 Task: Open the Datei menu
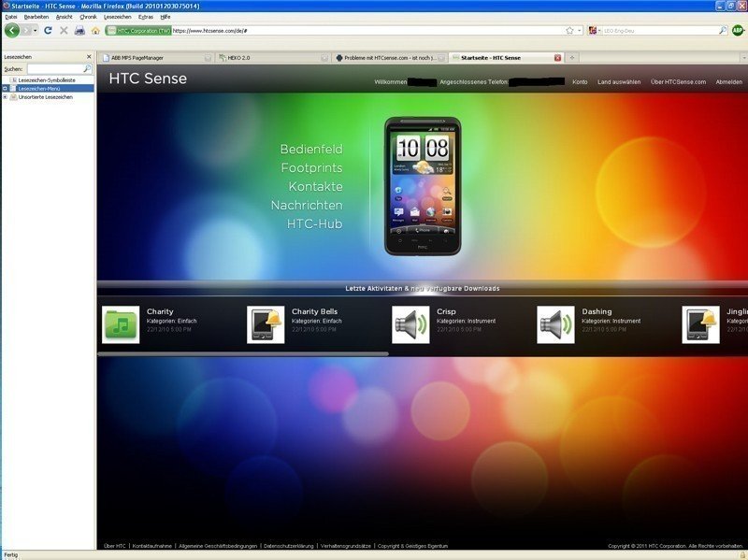point(11,17)
